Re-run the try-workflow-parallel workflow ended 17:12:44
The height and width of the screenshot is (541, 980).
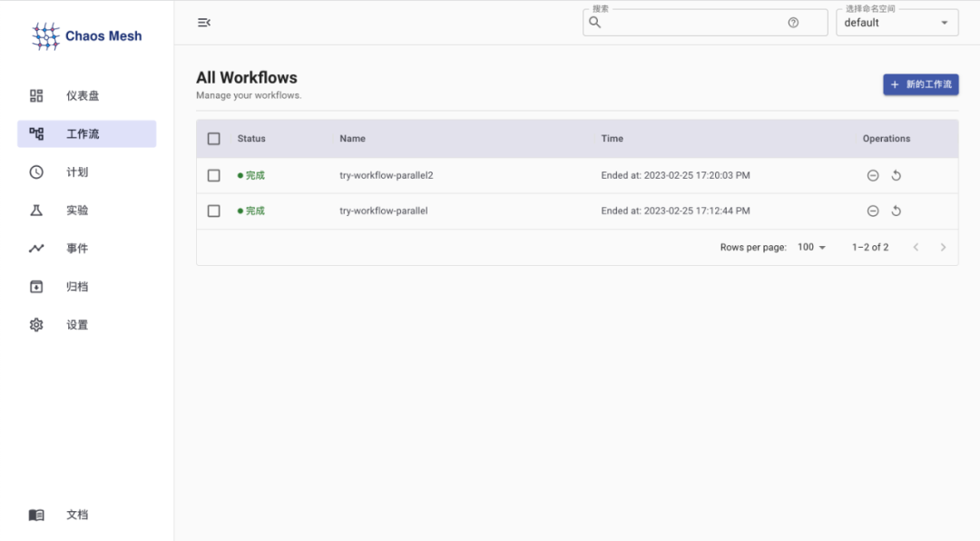pyautogui.click(x=897, y=211)
